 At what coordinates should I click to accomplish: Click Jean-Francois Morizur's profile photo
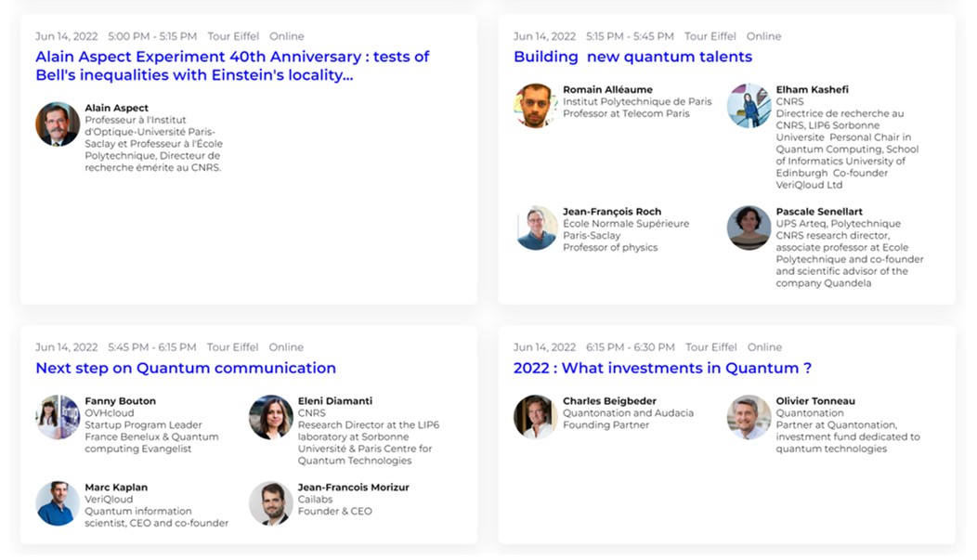[270, 503]
